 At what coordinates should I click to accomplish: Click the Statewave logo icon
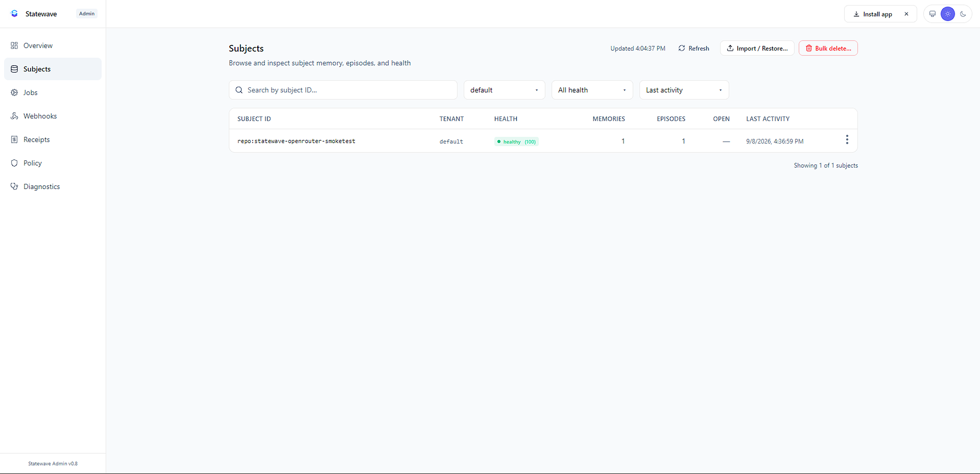pos(15,14)
